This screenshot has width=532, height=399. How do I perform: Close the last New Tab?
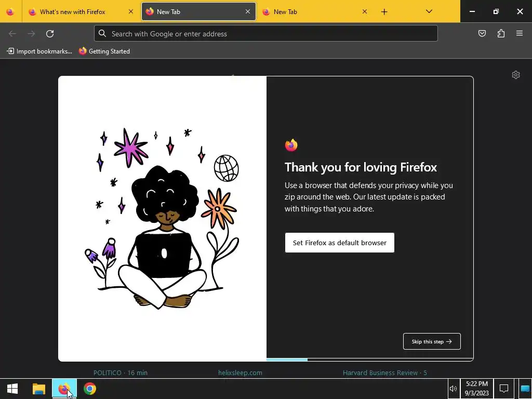pos(364,11)
